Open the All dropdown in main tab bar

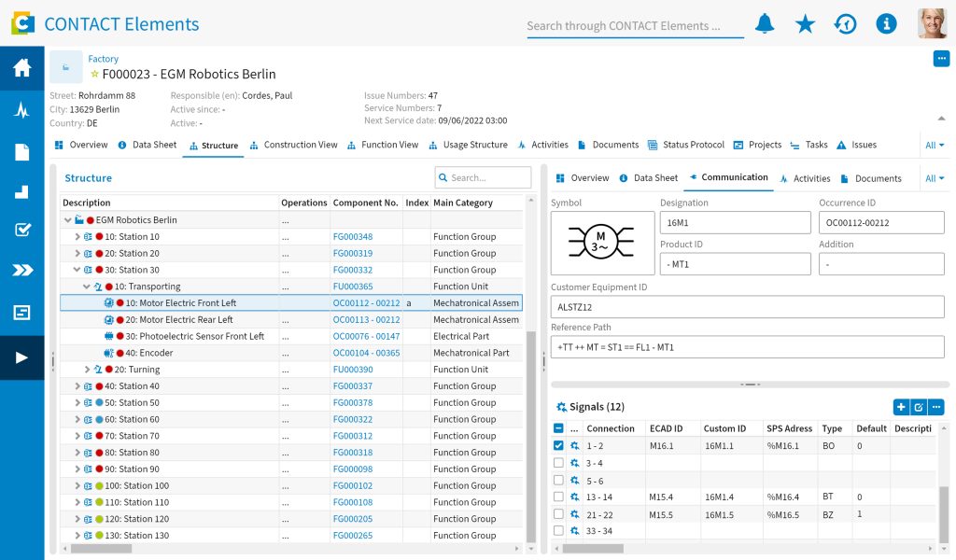click(935, 146)
